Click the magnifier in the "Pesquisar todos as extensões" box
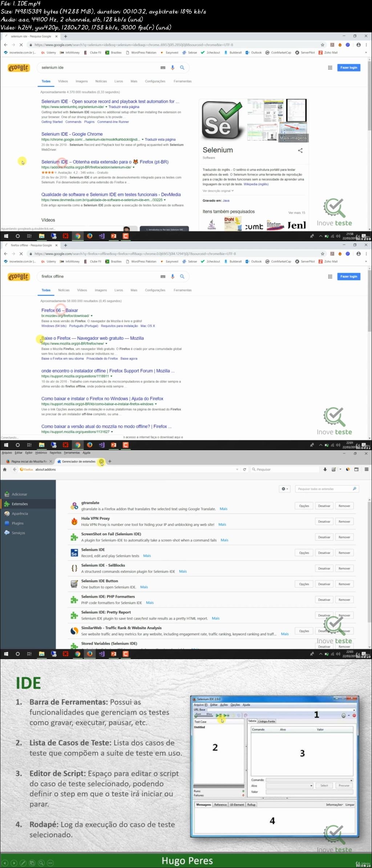The height and width of the screenshot is (868, 372). click(x=355, y=489)
